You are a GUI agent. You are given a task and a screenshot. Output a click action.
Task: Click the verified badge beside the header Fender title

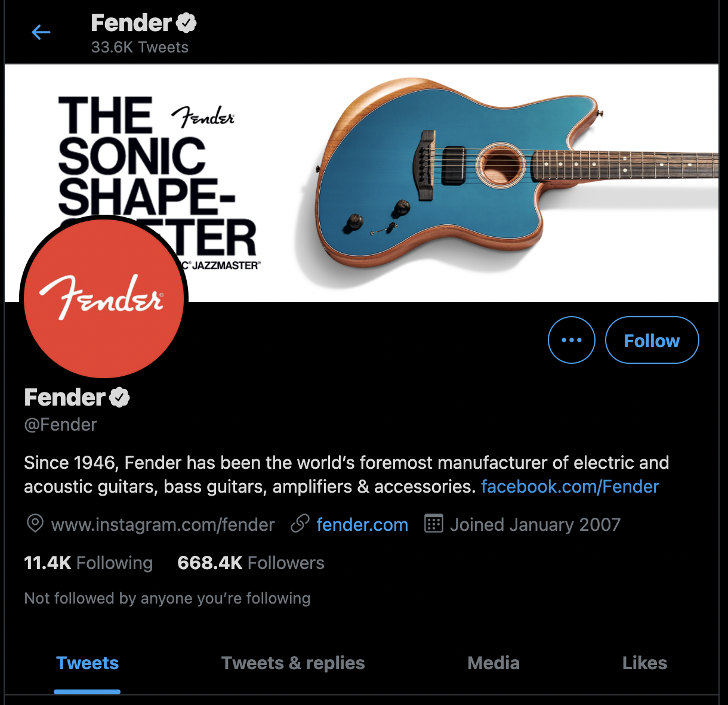point(186,23)
